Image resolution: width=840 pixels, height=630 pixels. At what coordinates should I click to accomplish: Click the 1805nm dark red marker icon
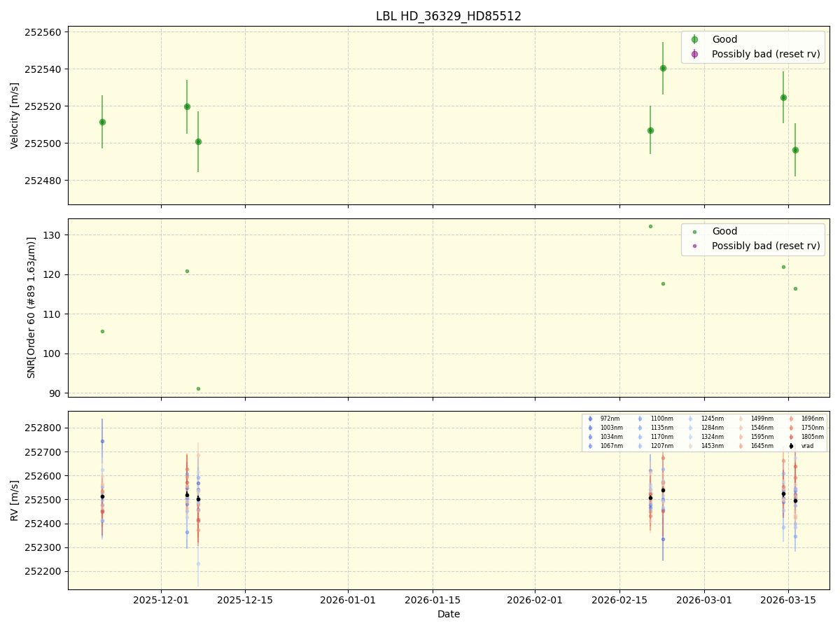[791, 436]
